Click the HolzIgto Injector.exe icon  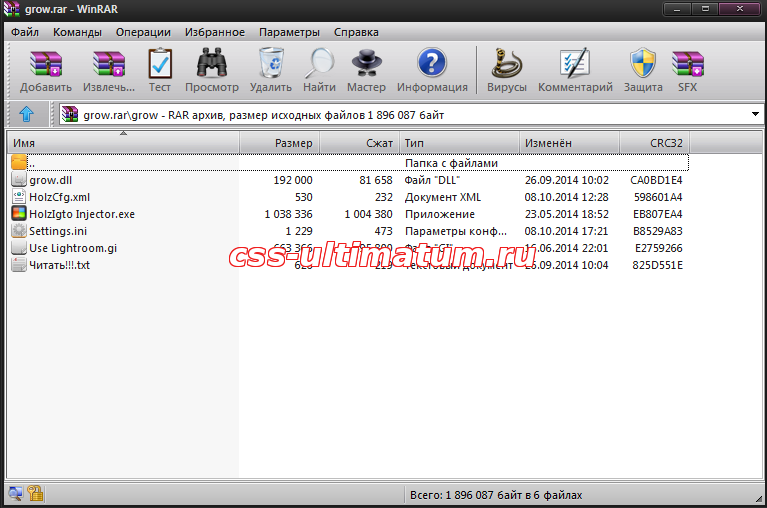(19, 214)
